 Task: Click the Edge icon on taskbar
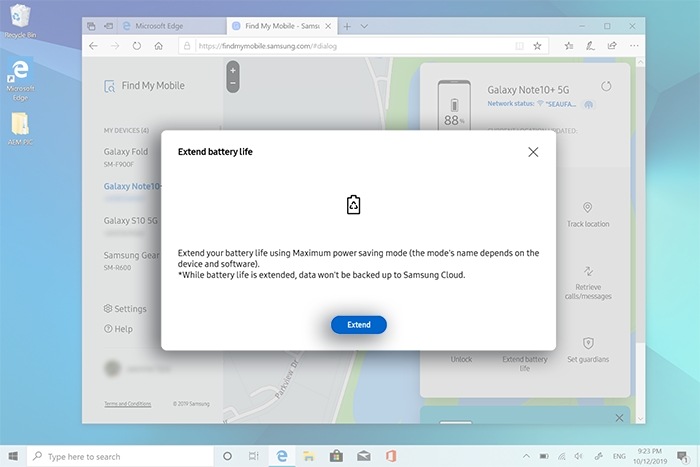point(282,456)
